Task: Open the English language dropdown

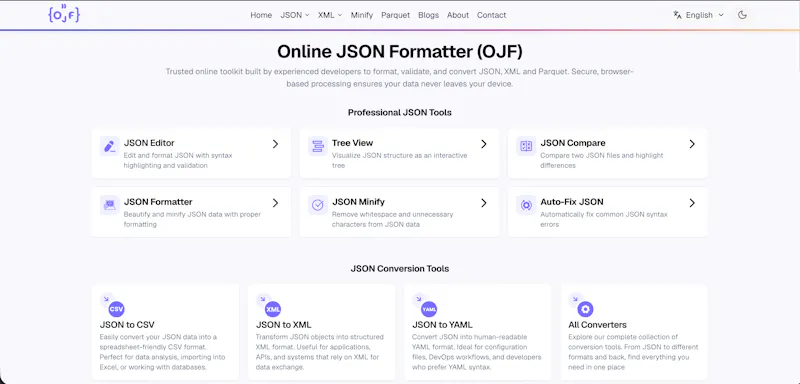Action: click(x=698, y=15)
